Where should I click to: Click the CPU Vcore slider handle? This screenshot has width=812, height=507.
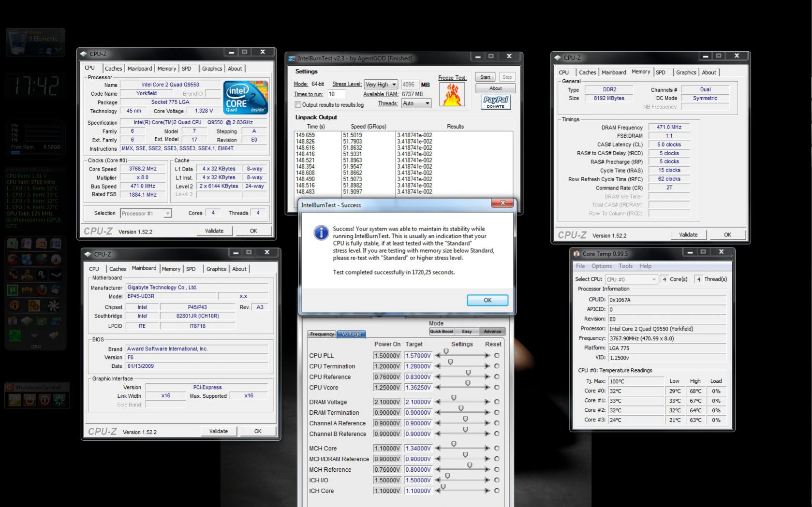[x=468, y=383]
